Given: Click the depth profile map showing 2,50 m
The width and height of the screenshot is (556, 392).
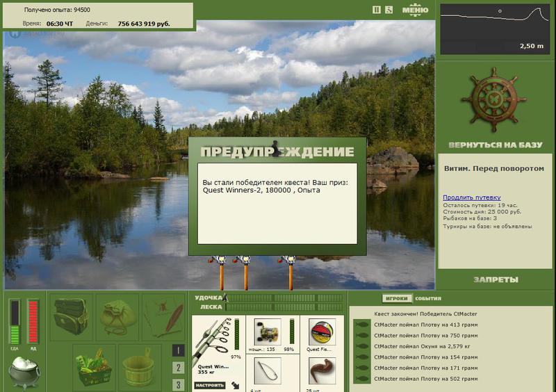Looking at the screenshot, I should click(x=495, y=29).
